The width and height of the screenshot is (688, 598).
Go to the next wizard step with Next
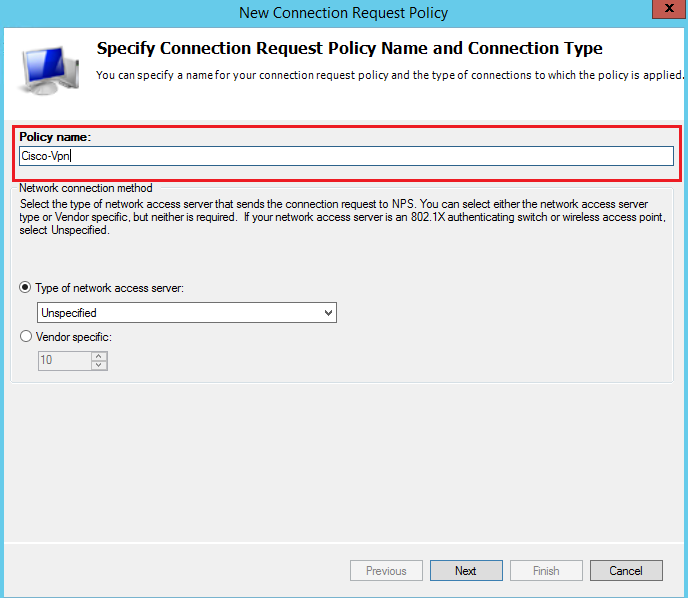[x=465, y=571]
